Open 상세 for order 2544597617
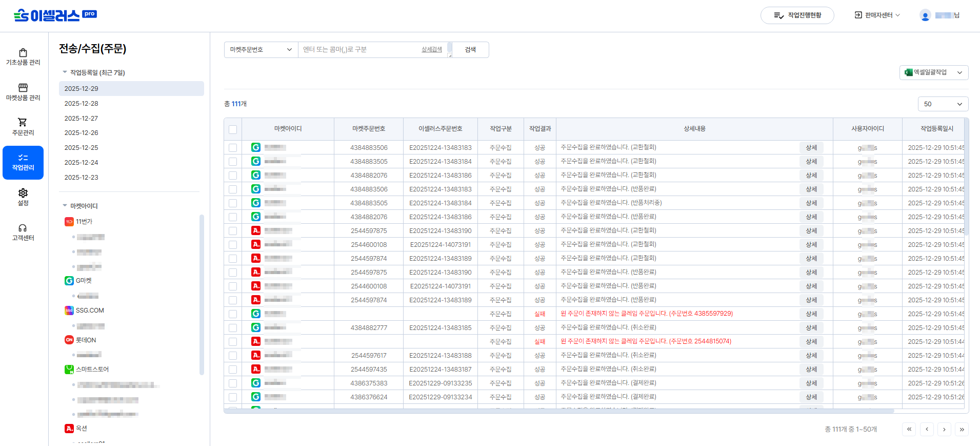The height and width of the screenshot is (446, 980). click(811, 355)
